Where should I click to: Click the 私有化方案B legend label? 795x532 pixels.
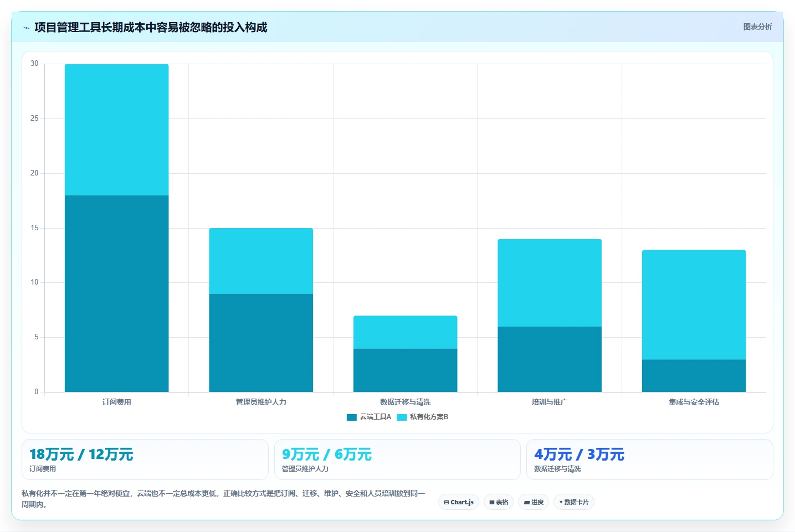[x=429, y=417]
